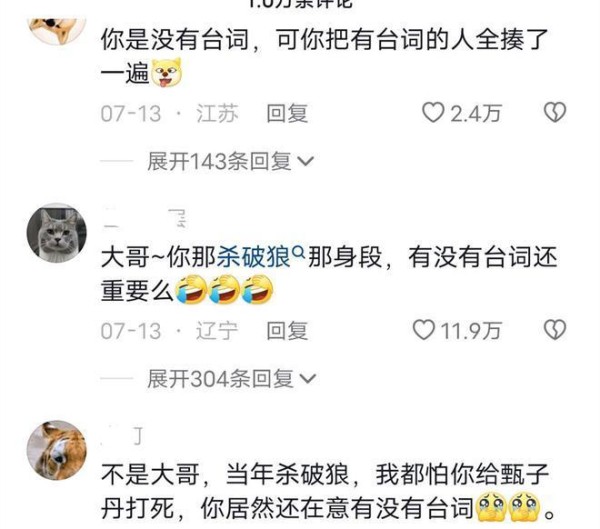
Task: Open the orange tabby cat avatar profile
Action: click(57, 450)
